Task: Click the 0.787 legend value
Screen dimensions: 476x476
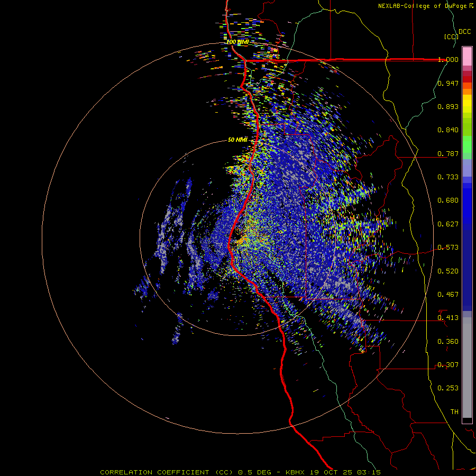Action: 448,153
